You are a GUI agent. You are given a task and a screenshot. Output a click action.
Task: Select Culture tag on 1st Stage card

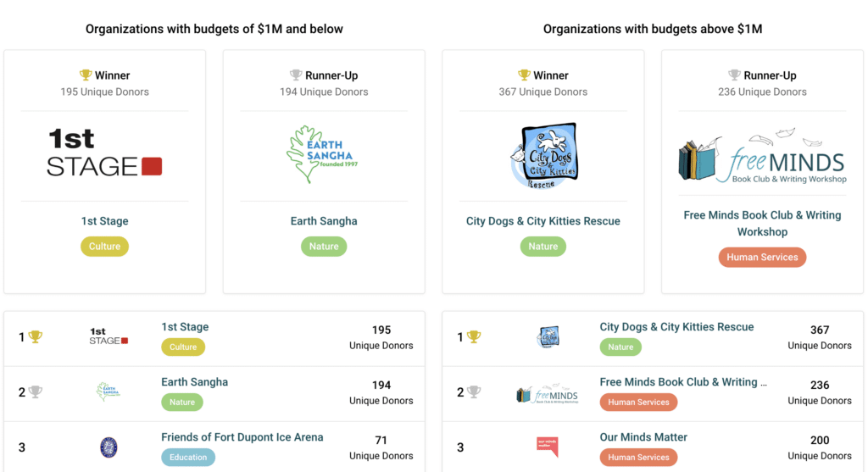[104, 247]
